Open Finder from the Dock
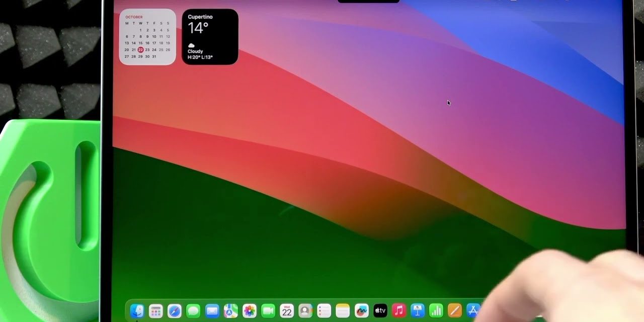 pos(137,311)
